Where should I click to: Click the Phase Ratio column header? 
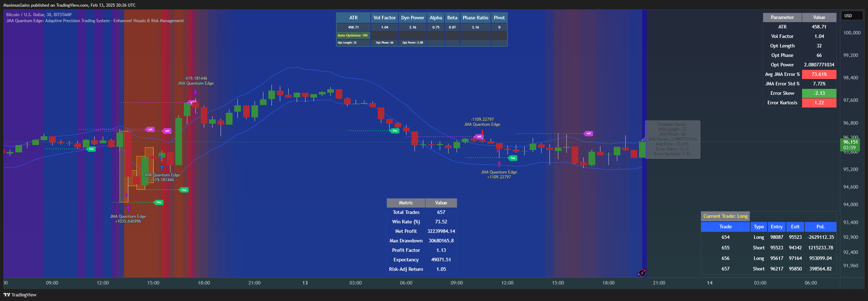click(476, 18)
